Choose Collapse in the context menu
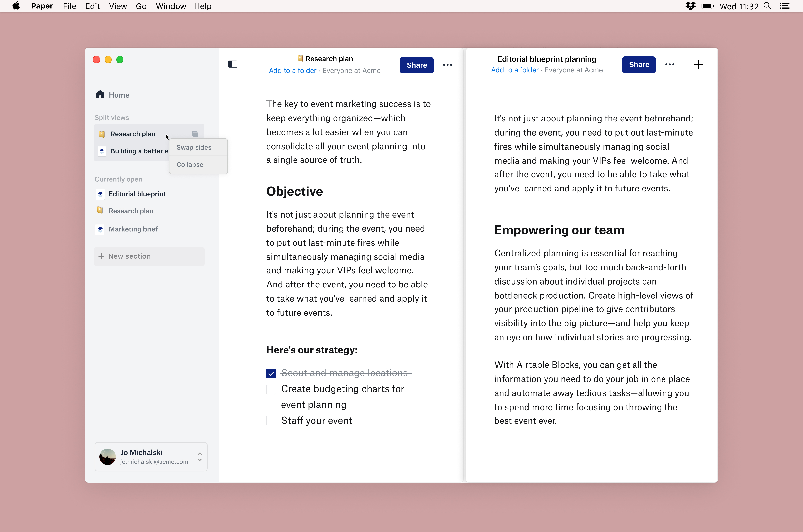Viewport: 803px width, 532px height. 190,165
